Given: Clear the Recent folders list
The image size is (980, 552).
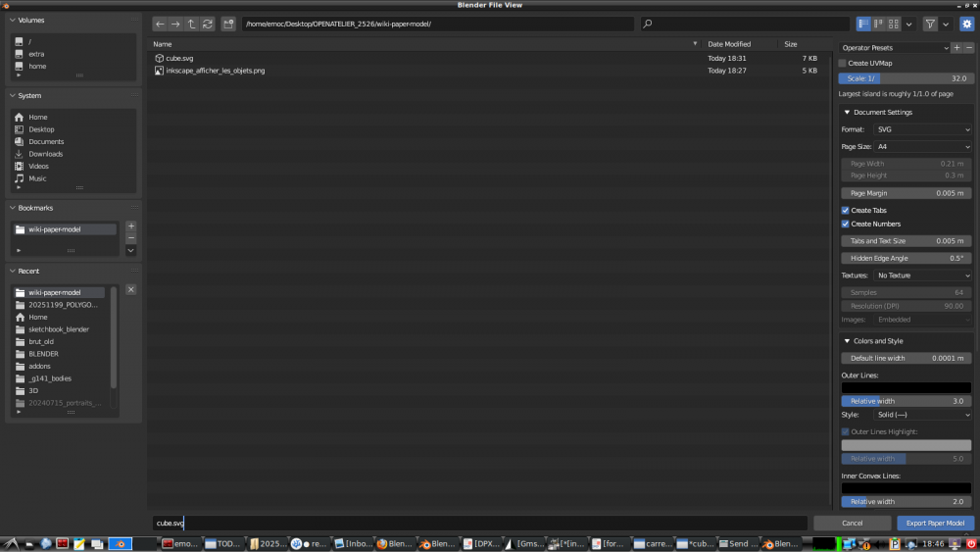Looking at the screenshot, I should pyautogui.click(x=131, y=289).
